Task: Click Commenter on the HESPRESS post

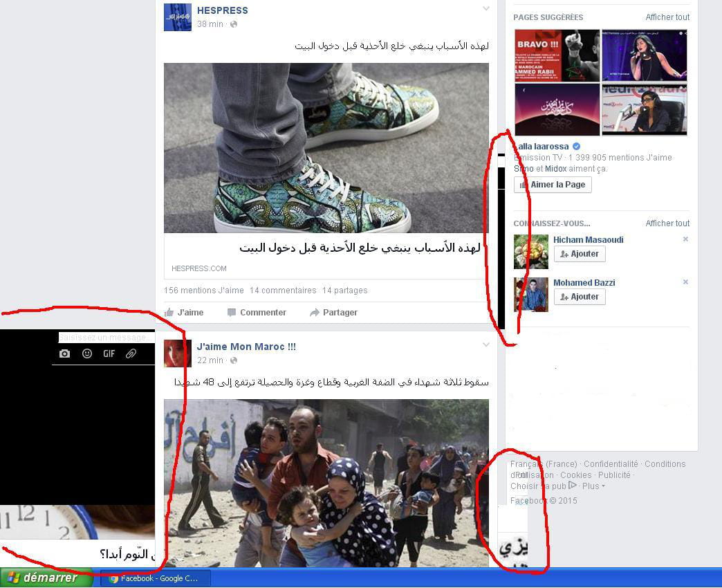Action: (257, 313)
